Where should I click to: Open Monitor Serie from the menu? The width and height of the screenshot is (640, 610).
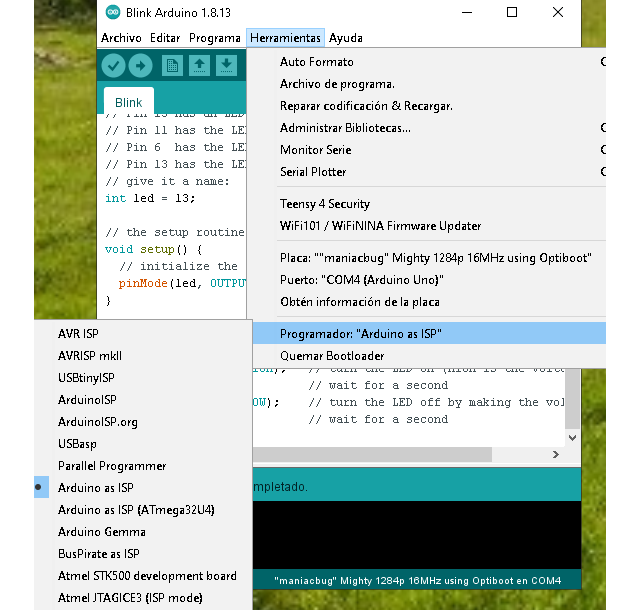pyautogui.click(x=315, y=150)
